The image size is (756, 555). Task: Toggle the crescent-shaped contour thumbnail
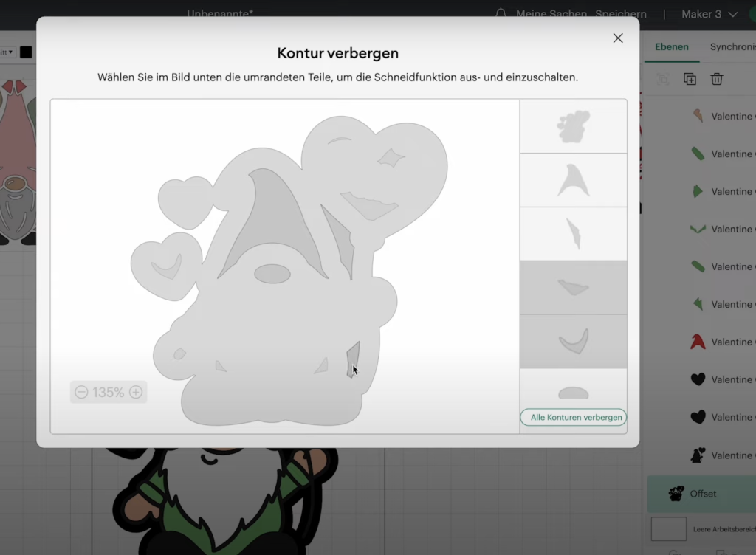(573, 341)
